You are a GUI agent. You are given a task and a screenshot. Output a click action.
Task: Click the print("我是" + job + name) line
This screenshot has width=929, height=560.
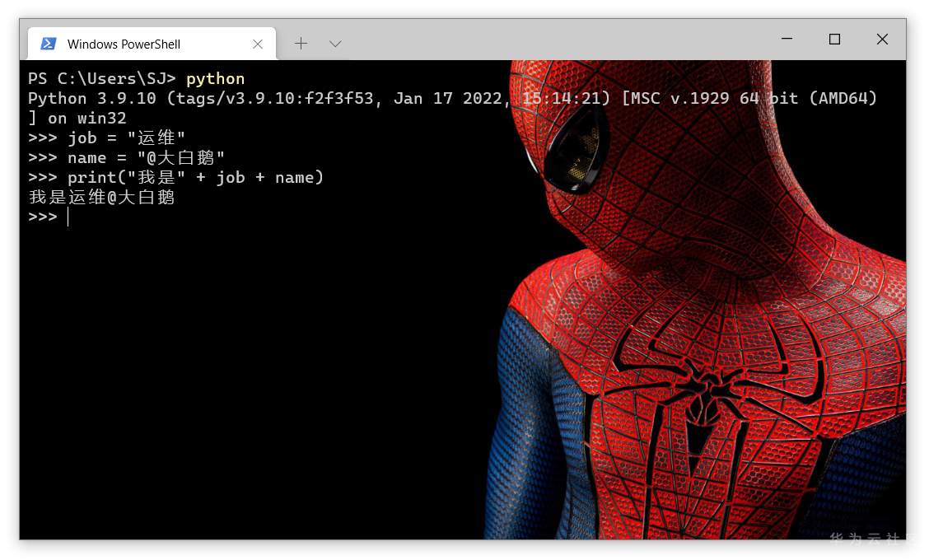click(176, 177)
